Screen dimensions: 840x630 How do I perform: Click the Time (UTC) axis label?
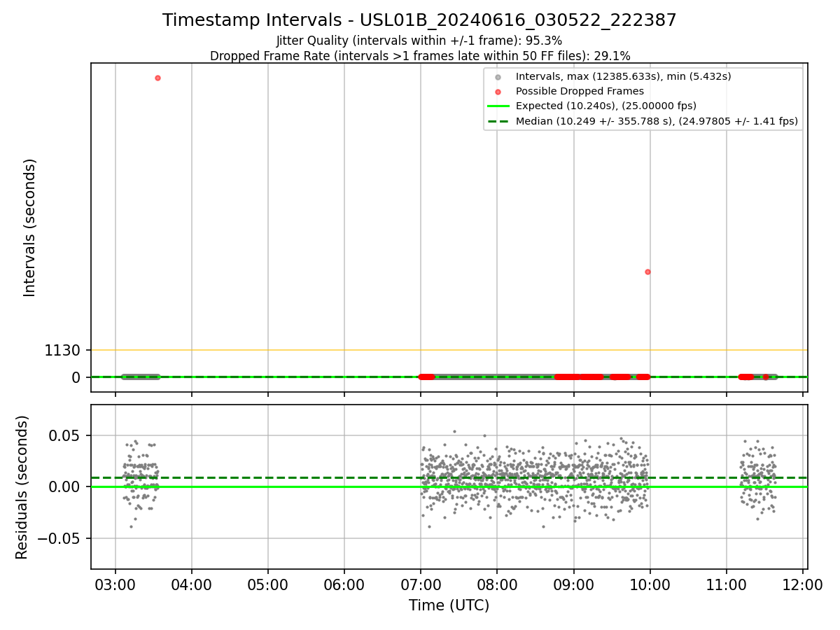tap(449, 605)
